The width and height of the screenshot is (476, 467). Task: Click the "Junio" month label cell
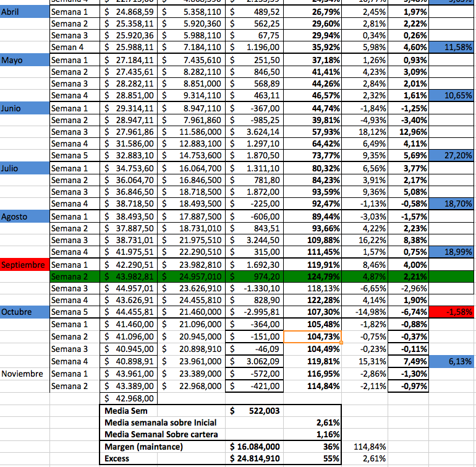pyautogui.click(x=25, y=108)
